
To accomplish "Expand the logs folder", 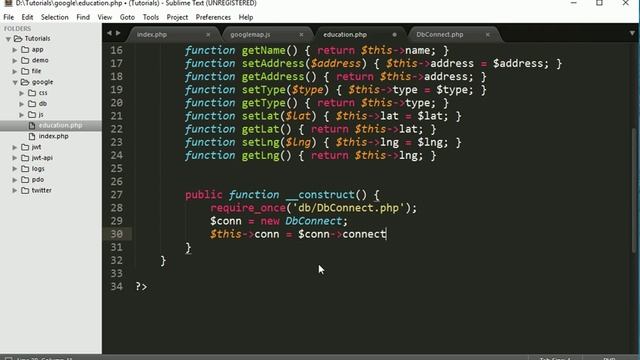I will click(15, 169).
